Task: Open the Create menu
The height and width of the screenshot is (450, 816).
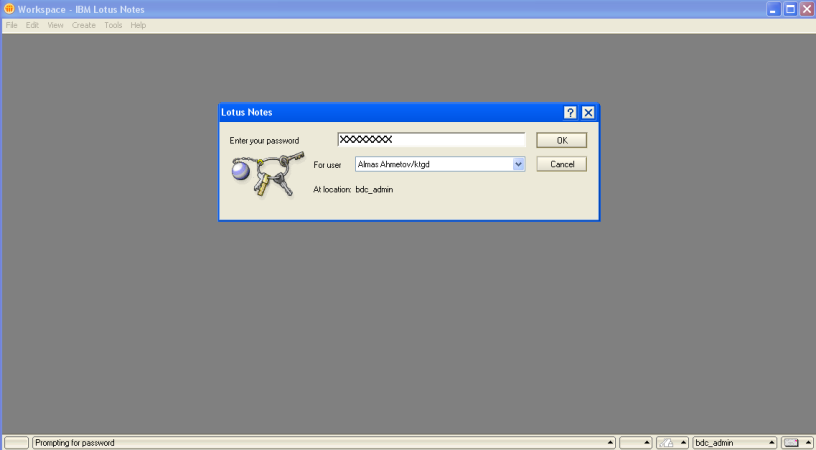Action: click(84, 25)
